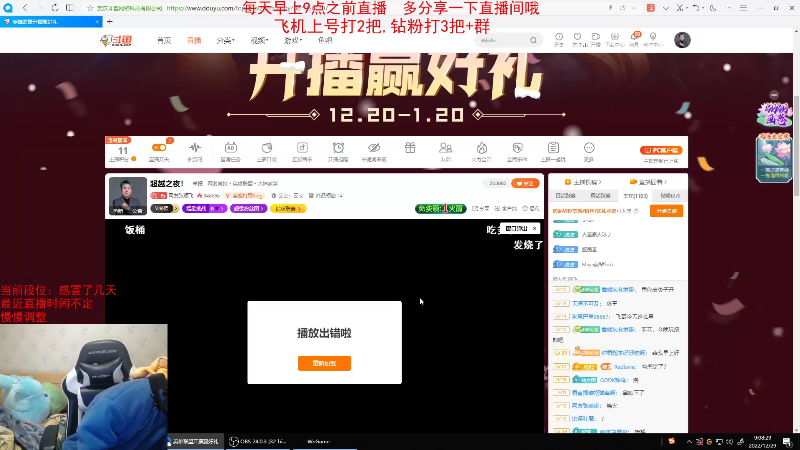Open the lotus promo floating banner
800x450 pixels.
click(773, 158)
